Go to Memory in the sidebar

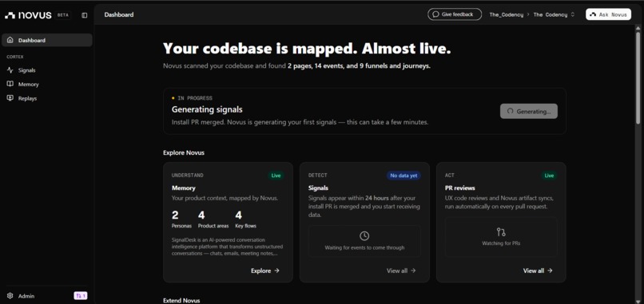[47, 84]
